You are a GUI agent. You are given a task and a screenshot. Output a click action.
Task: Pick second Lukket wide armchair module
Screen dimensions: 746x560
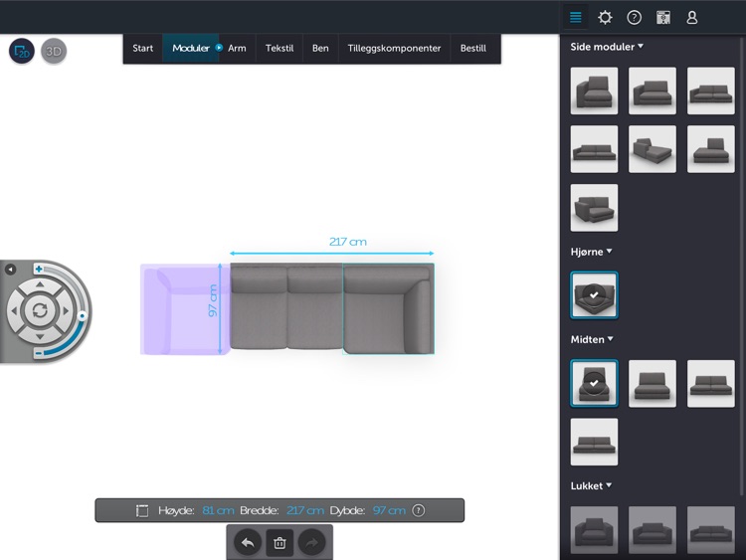click(653, 530)
